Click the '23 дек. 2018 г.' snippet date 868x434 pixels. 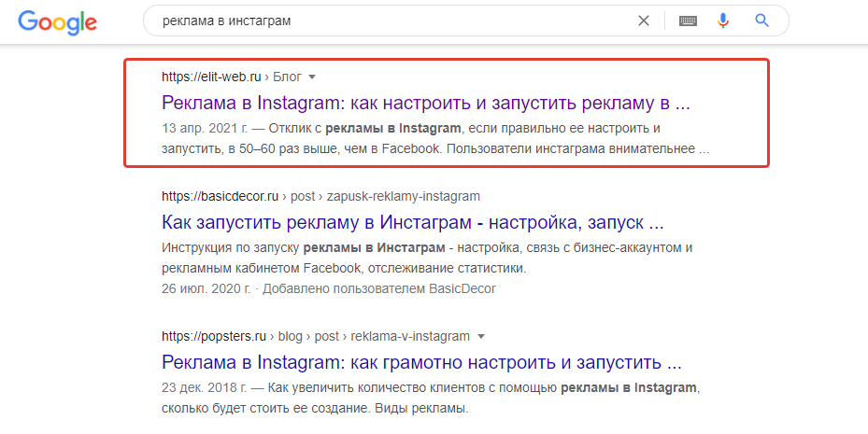click(x=205, y=387)
